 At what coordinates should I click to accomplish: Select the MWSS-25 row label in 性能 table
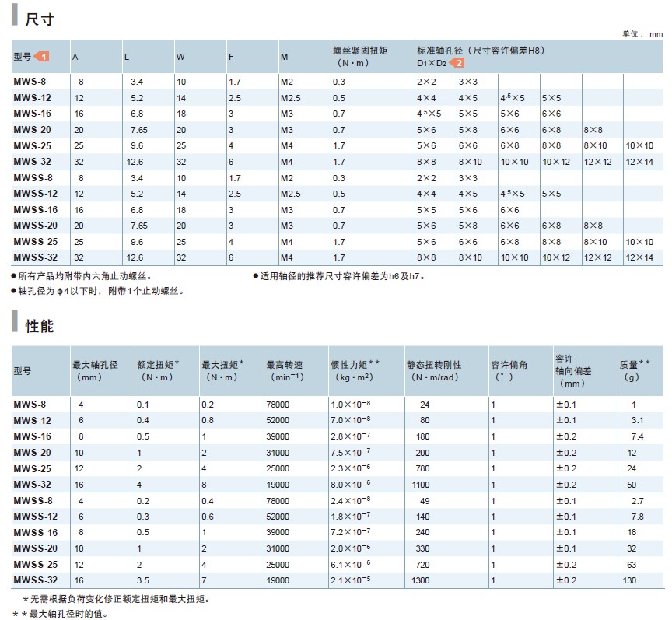click(x=36, y=564)
